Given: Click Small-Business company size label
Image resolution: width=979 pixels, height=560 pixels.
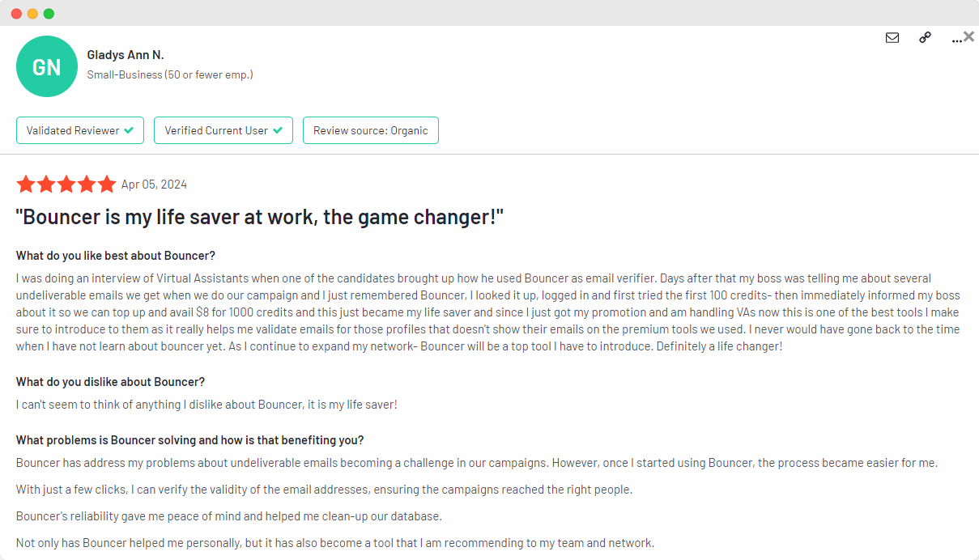Looking at the screenshot, I should 170,74.
